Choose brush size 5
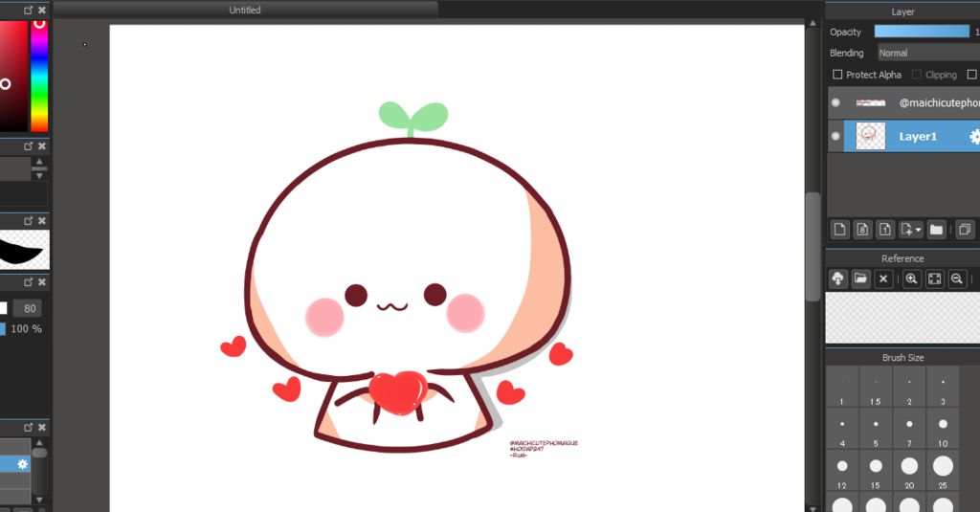 coord(876,429)
